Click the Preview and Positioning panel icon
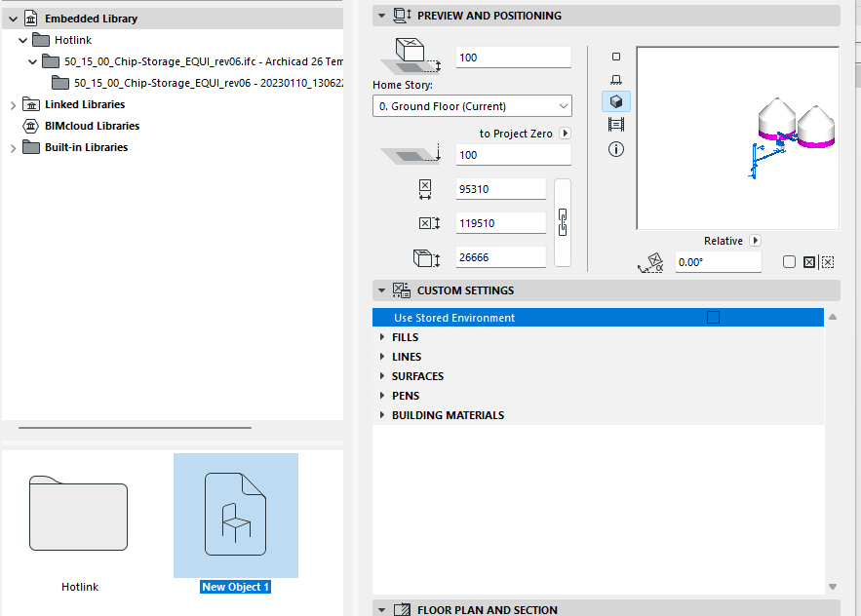The height and width of the screenshot is (616, 861). 402,16
